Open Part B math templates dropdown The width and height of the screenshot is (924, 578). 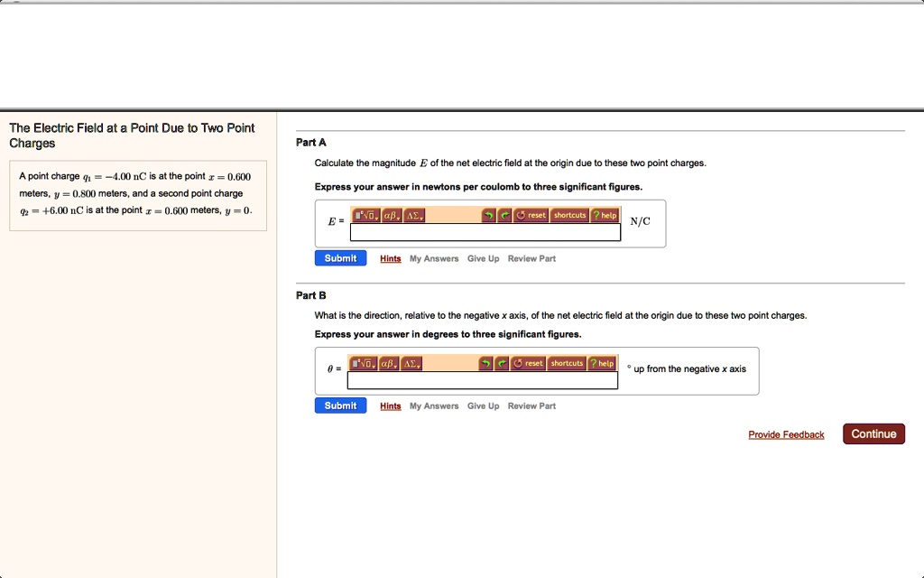pyautogui.click(x=363, y=363)
